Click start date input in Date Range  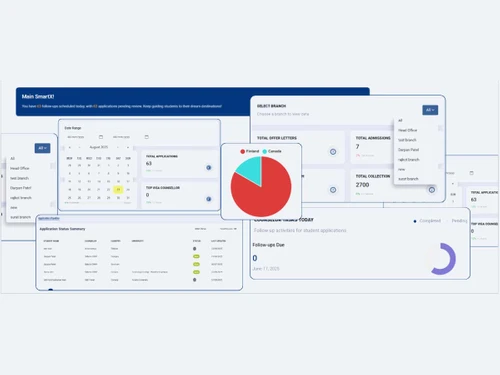(85, 137)
